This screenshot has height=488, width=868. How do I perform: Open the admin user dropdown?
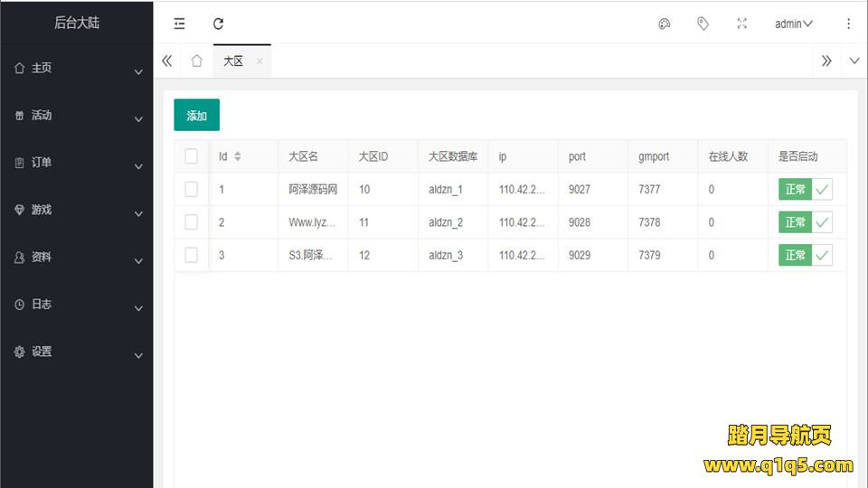793,24
